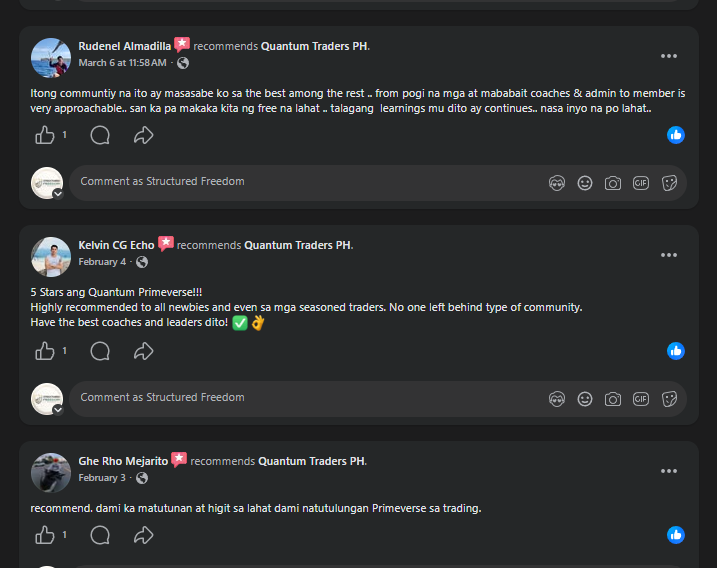Image resolution: width=717 pixels, height=568 pixels.
Task: Comment on Rudenel Almadilla's post
Action: 100,135
